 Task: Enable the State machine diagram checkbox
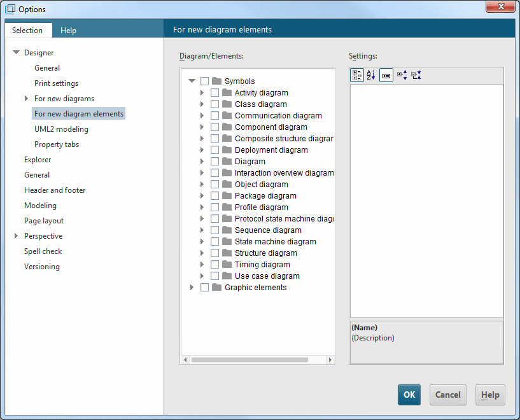(215, 242)
